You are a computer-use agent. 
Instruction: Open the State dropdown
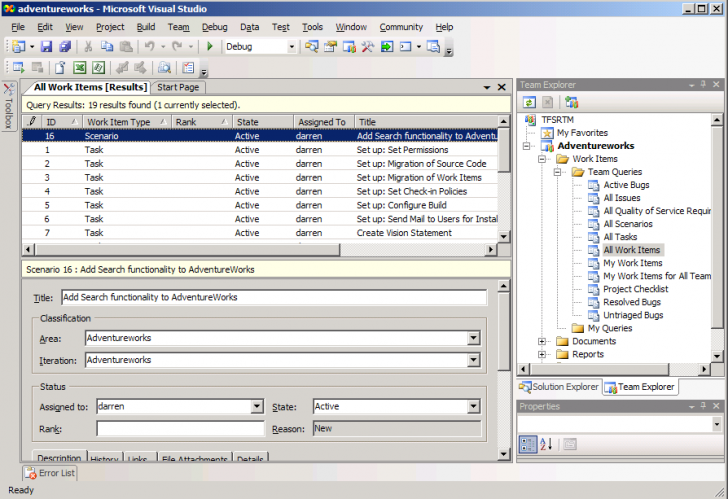[474, 407]
